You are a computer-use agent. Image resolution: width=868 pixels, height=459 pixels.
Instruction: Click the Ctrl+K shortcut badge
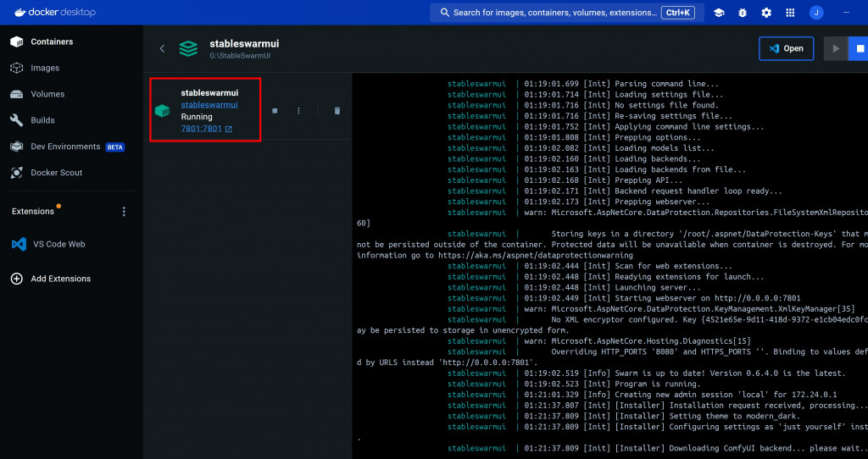coord(677,12)
